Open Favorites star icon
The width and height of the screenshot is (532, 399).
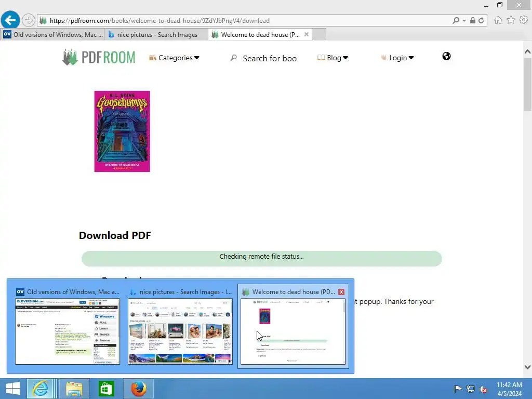click(x=511, y=20)
